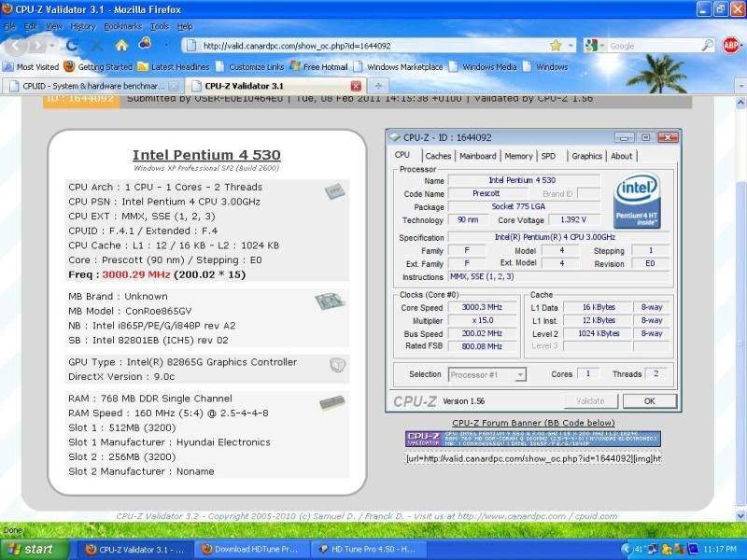Click the RAM module image beside RAM line
Viewport: 747px width, 560px height.
point(332,403)
